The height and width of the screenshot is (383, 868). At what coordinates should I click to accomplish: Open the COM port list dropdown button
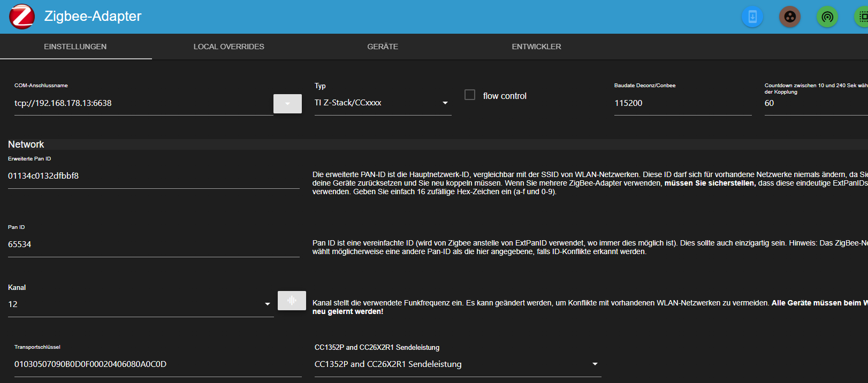(x=287, y=104)
